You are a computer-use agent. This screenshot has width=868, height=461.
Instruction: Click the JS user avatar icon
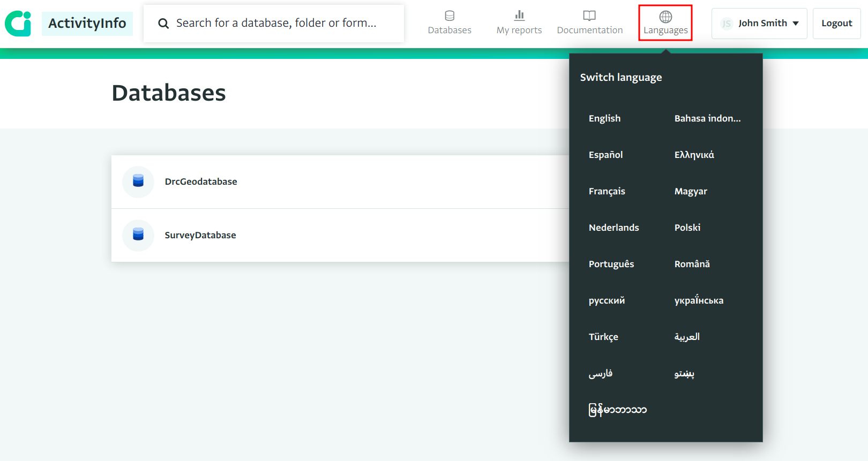click(727, 24)
